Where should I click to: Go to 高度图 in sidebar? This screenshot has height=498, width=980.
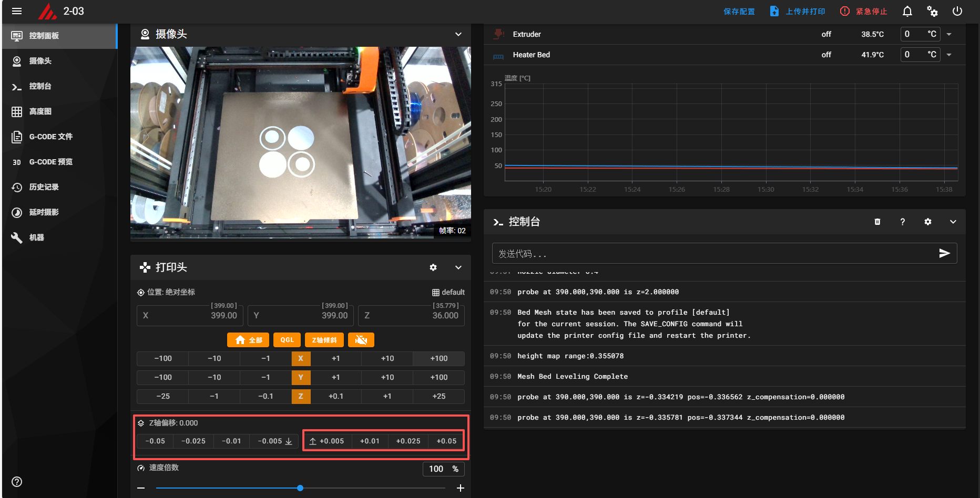(40, 111)
